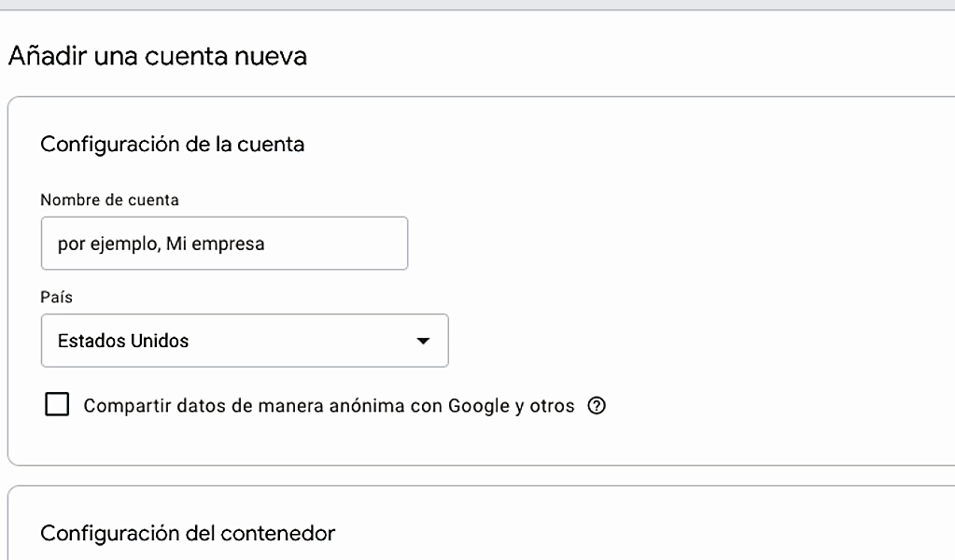Click the 'por ejemplo, Mi empresa' placeholder text
The width and height of the screenshot is (955, 560).
(x=161, y=245)
